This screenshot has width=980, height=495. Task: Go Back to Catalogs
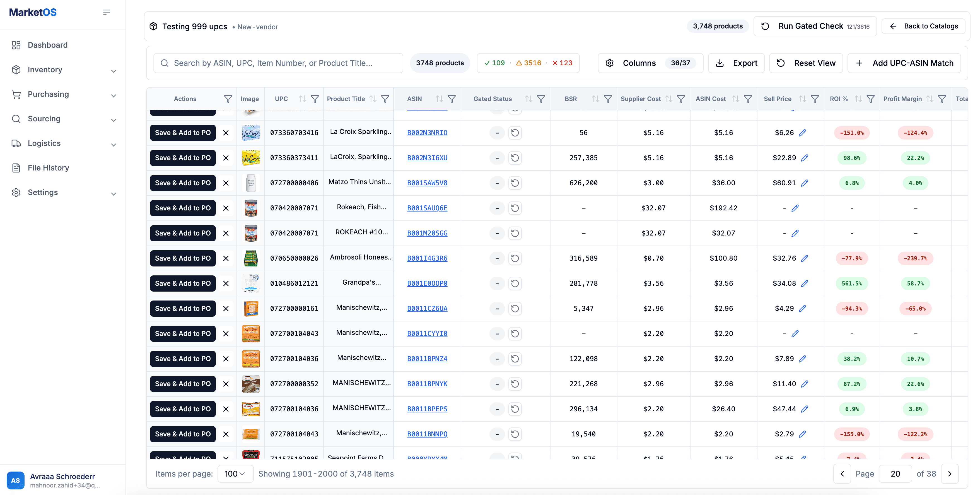[x=923, y=26]
